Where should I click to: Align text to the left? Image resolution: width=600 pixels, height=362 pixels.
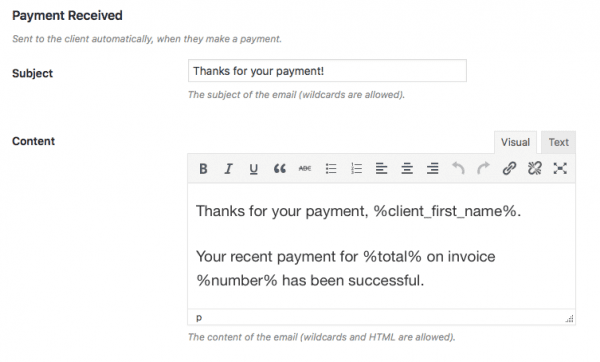[382, 168]
